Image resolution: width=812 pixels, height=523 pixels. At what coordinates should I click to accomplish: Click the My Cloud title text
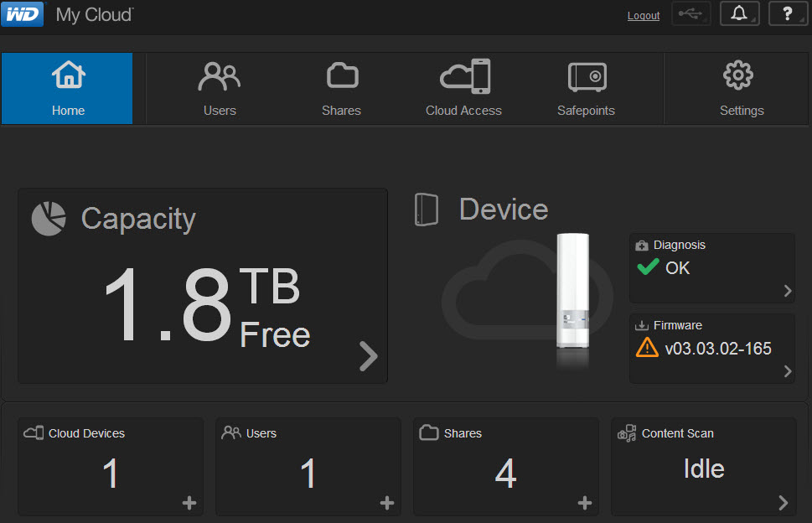tap(94, 15)
